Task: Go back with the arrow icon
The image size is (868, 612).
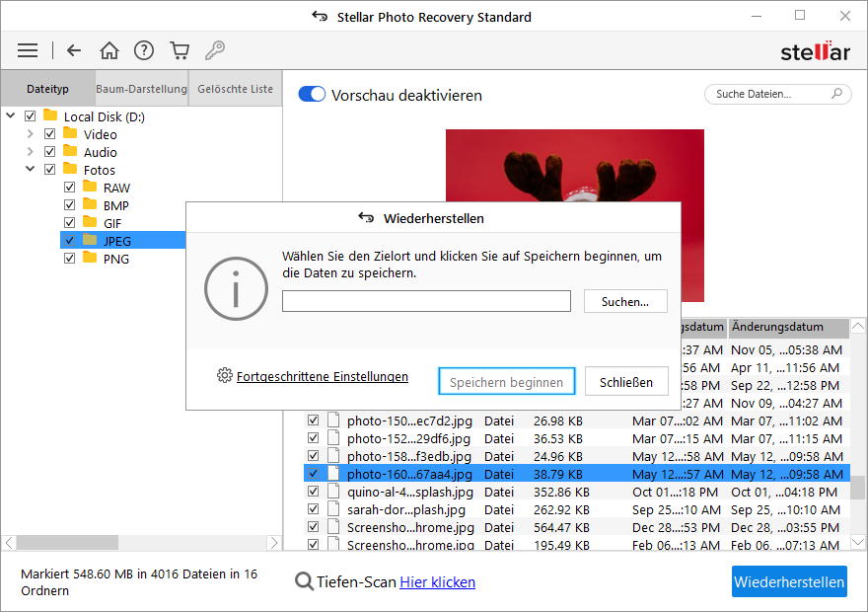Action: coord(74,50)
